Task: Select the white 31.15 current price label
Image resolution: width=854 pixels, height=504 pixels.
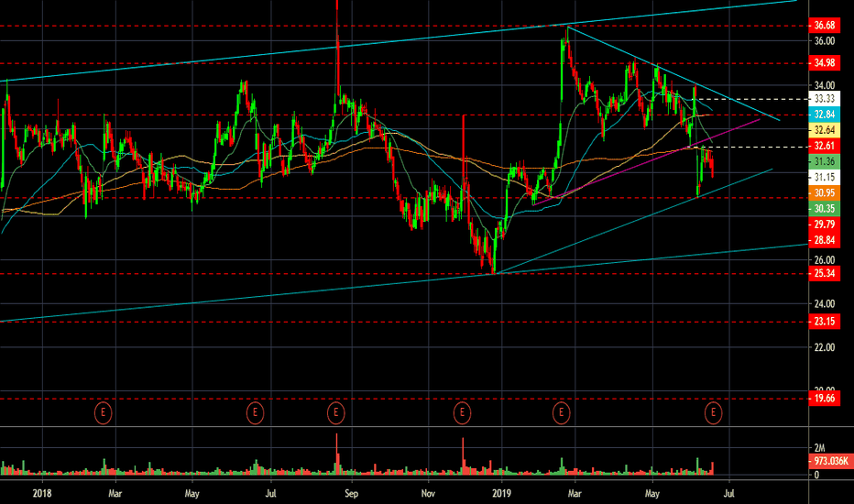Action: 825,177
